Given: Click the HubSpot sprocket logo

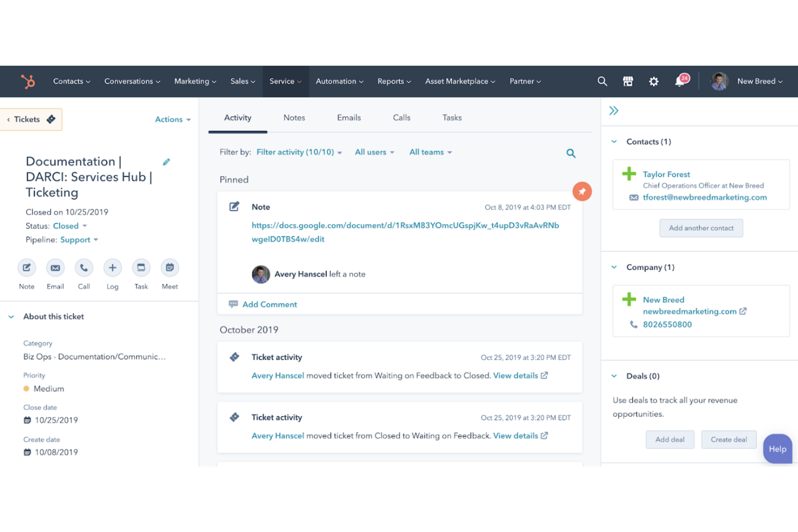Looking at the screenshot, I should [x=27, y=81].
